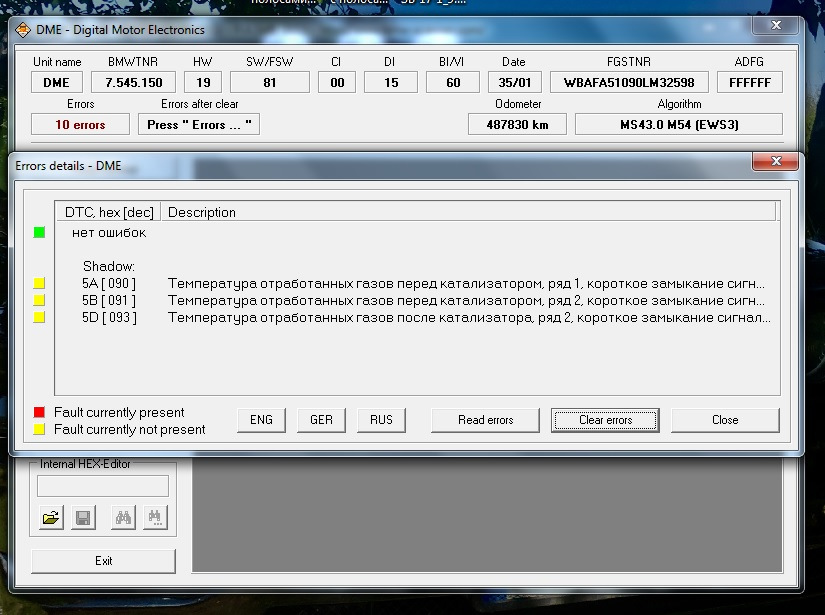Image resolution: width=825 pixels, height=615 pixels.
Task: Click the HW value 19
Action: point(203,83)
